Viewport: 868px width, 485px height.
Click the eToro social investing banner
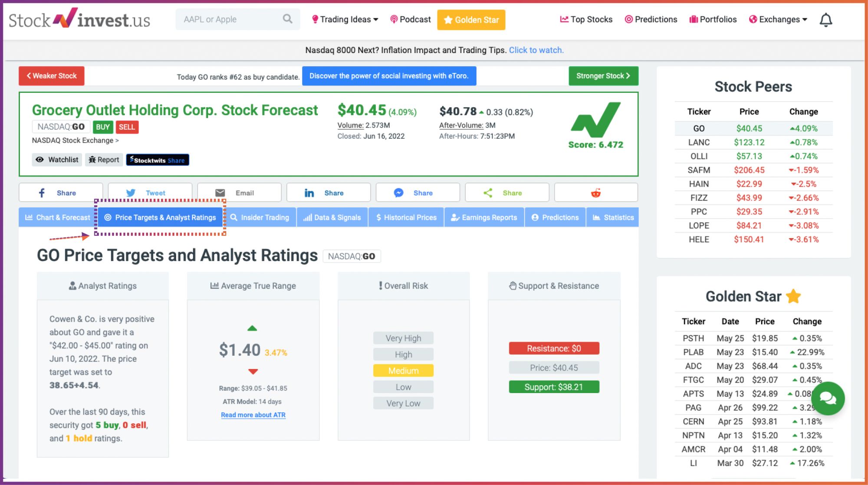389,76
